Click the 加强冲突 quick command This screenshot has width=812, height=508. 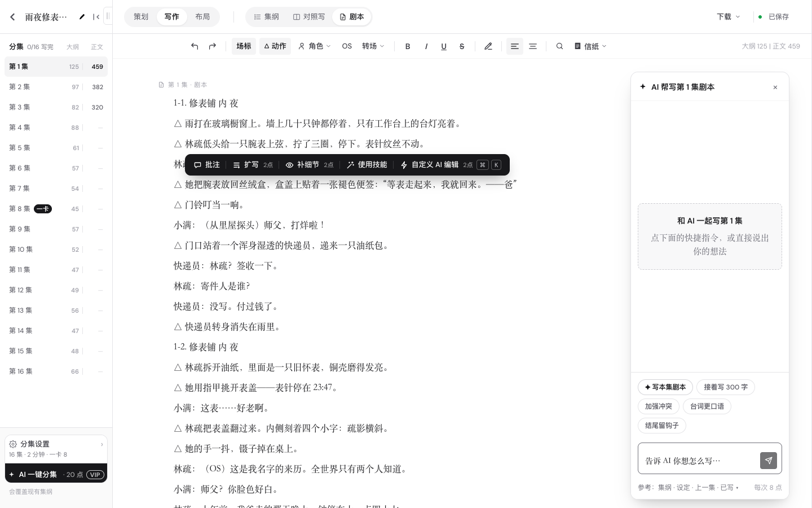[x=659, y=406]
